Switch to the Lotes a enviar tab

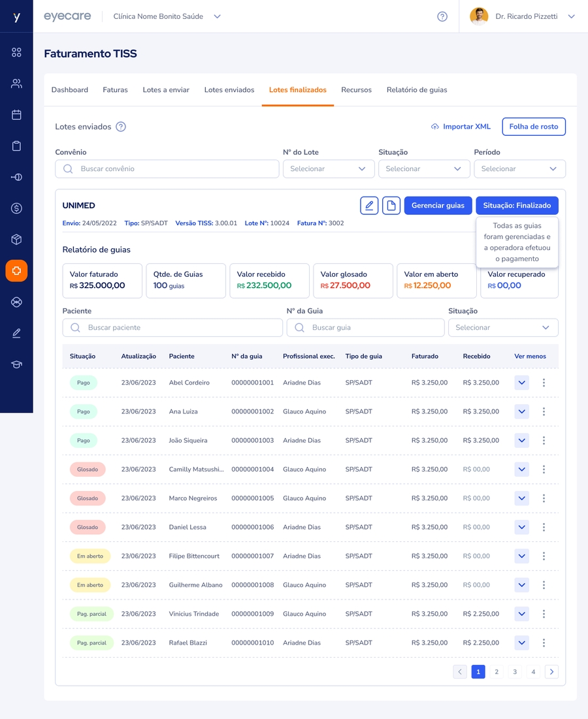pos(166,90)
